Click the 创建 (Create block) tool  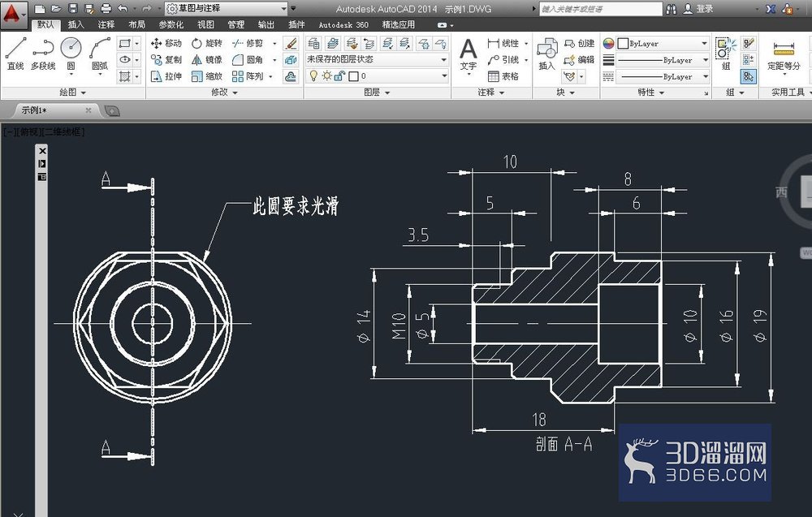click(580, 43)
